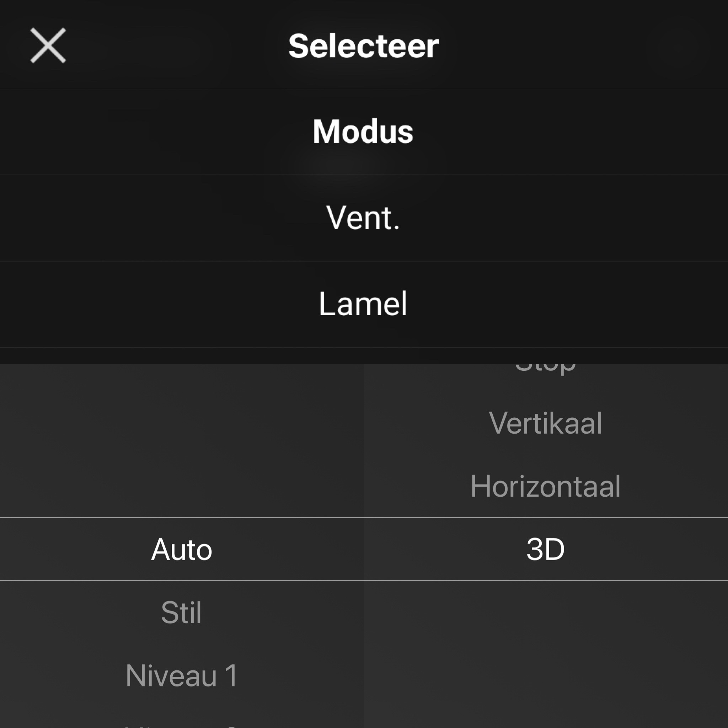Viewport: 728px width, 728px height.
Task: Select the Modus row
Action: 364,132
